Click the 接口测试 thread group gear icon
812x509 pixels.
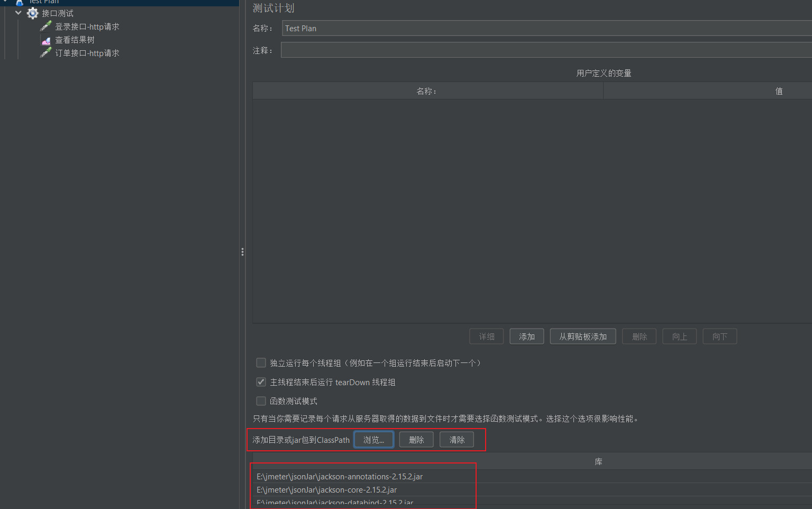coord(33,13)
